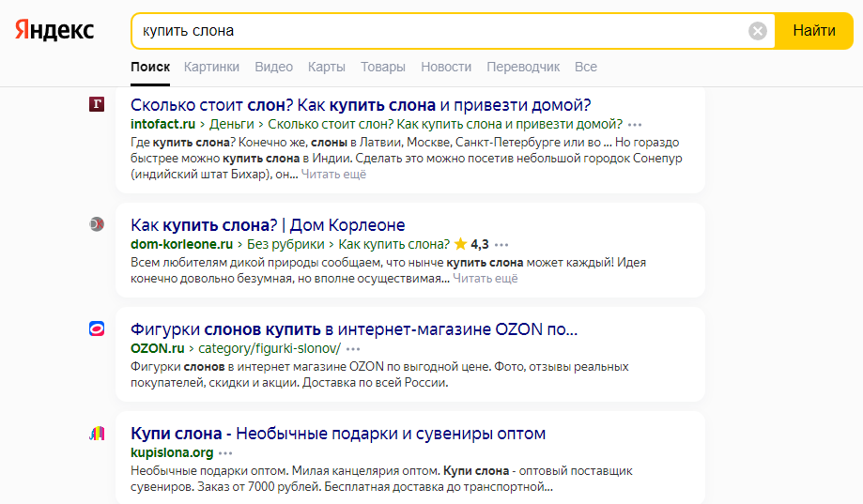Open the Переводчик tab

click(523, 68)
